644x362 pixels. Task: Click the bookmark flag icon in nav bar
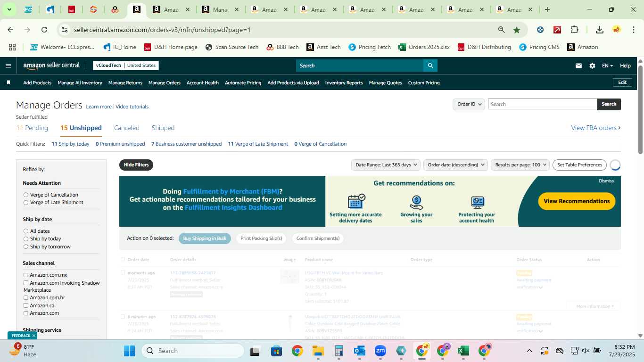click(8, 82)
